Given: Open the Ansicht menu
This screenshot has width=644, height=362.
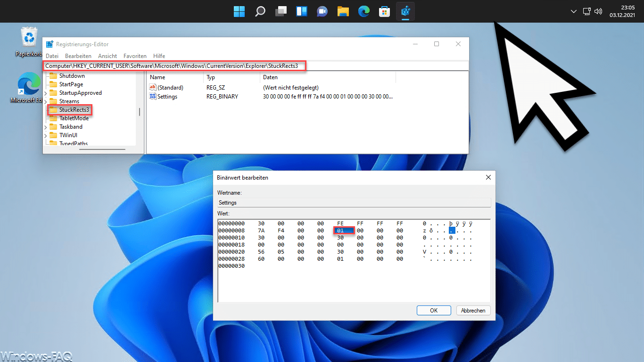Looking at the screenshot, I should tap(107, 56).
